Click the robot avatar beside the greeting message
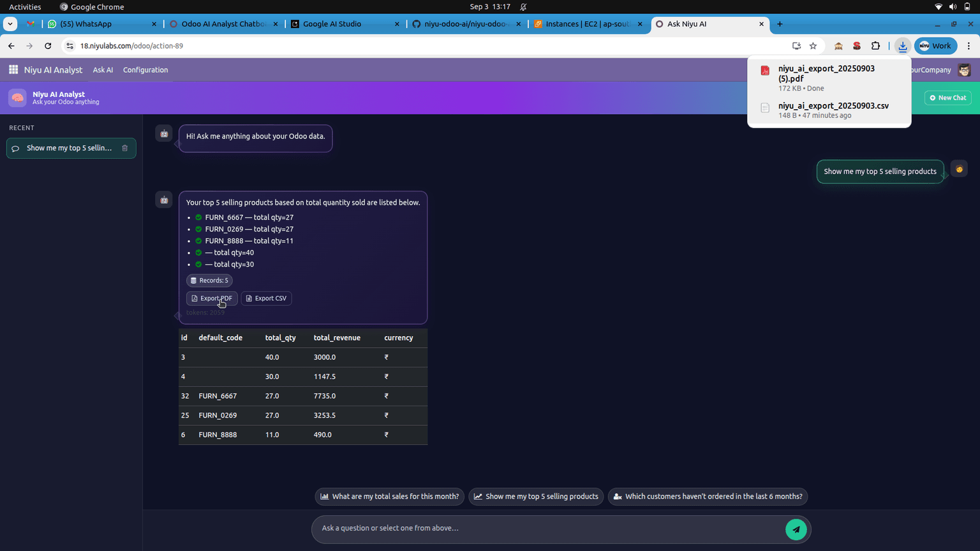Screen dimensions: 980x551 [x=164, y=133]
